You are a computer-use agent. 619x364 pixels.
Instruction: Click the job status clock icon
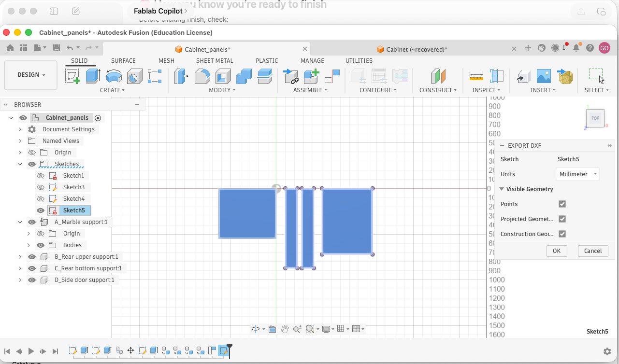pyautogui.click(x=555, y=48)
